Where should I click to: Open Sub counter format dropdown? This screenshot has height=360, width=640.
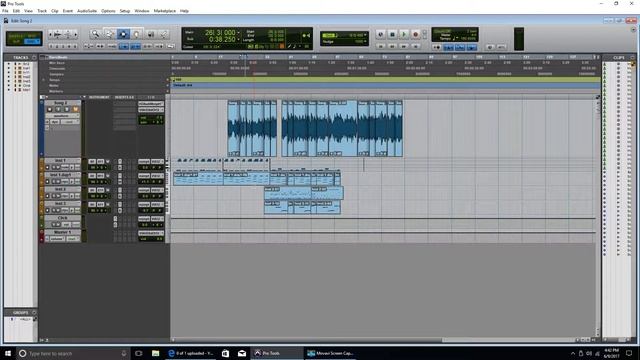pyautogui.click(x=239, y=40)
